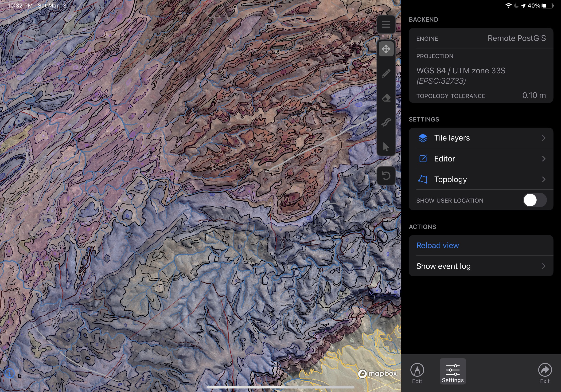Tap the undo button
561x392 pixels.
point(386,176)
